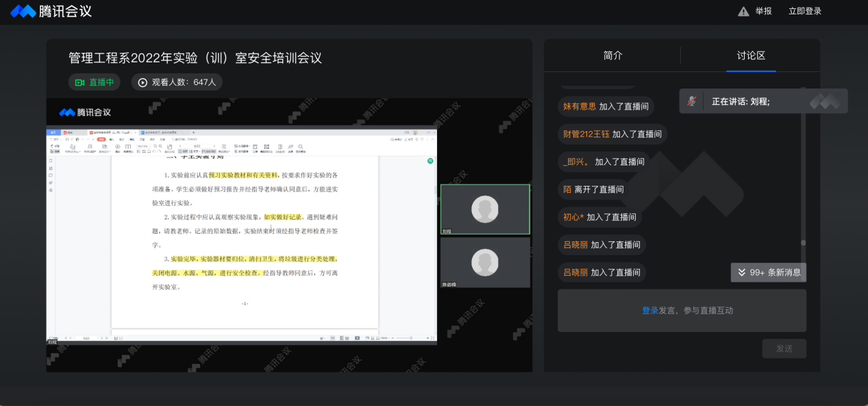Click the discussion area vertical scrollbar
The image size is (868, 406).
(803, 171)
